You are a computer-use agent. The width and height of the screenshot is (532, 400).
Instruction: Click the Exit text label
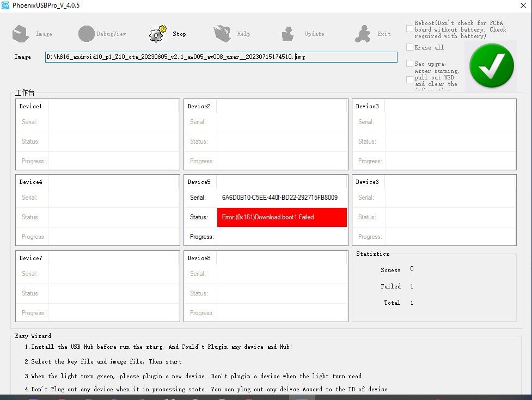coord(384,34)
